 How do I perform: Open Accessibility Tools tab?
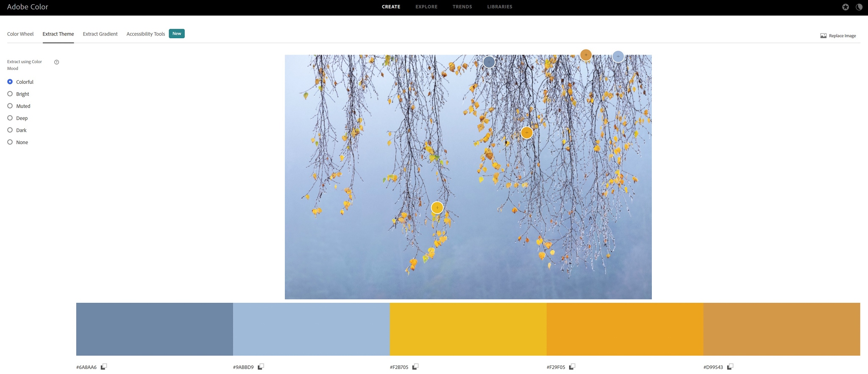coord(145,34)
